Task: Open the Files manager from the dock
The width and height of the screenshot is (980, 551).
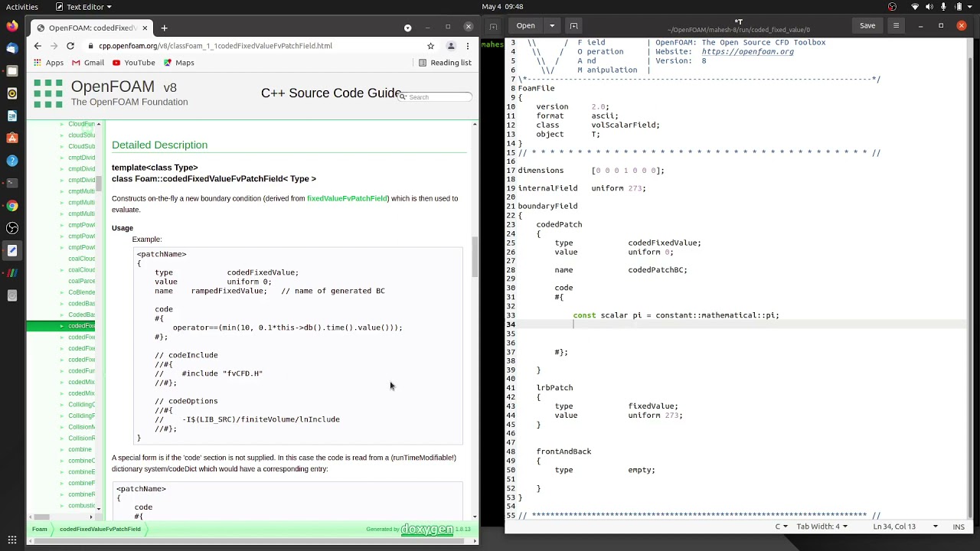Action: pos(12,71)
